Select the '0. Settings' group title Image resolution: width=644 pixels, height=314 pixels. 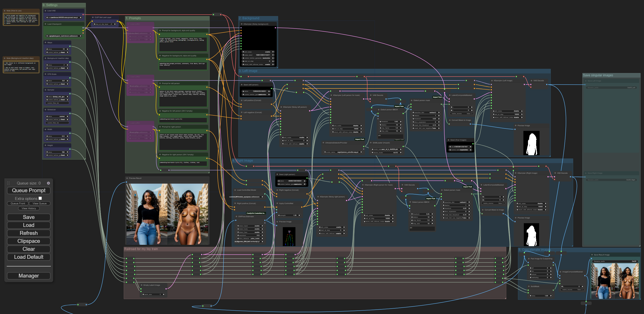(51, 5)
